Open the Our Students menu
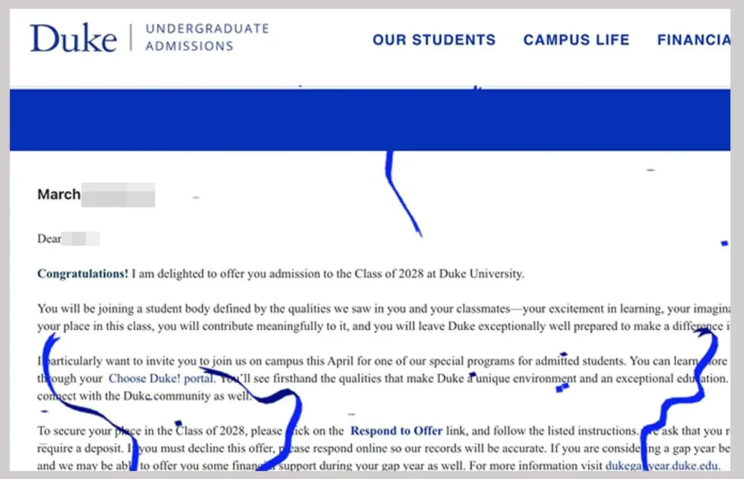The image size is (744, 479). (434, 40)
